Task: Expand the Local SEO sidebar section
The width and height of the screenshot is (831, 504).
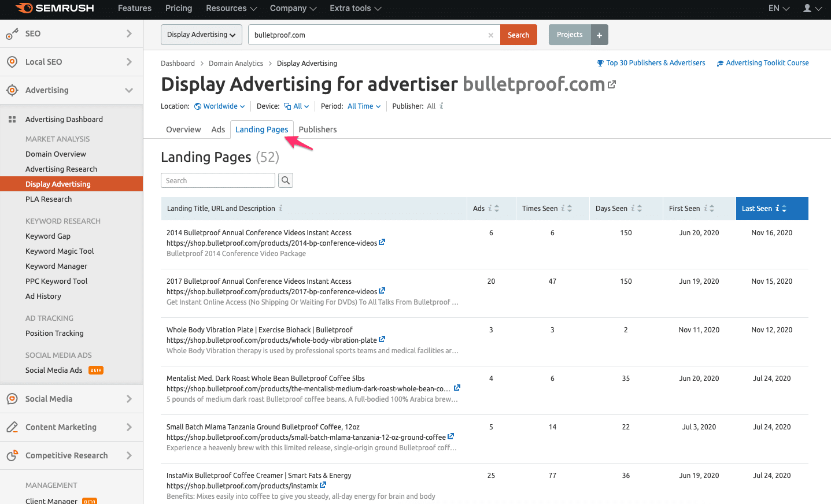Action: coord(129,62)
